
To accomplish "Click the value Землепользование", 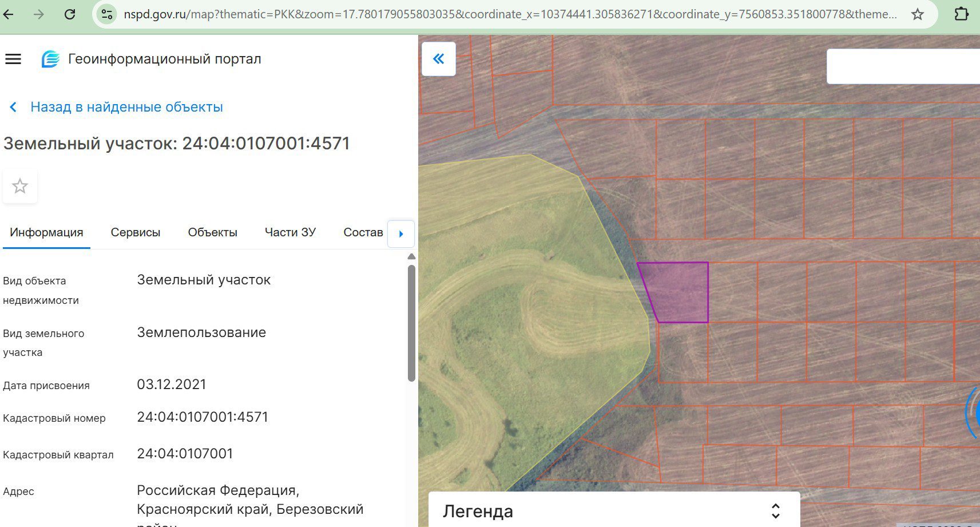I will coord(201,332).
